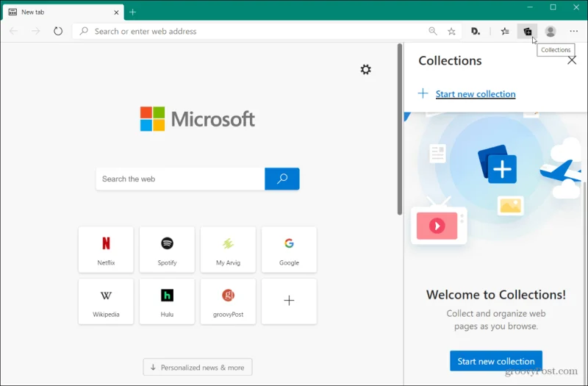This screenshot has width=588, height=386.
Task: Add a new quick link tile
Action: pos(289,301)
